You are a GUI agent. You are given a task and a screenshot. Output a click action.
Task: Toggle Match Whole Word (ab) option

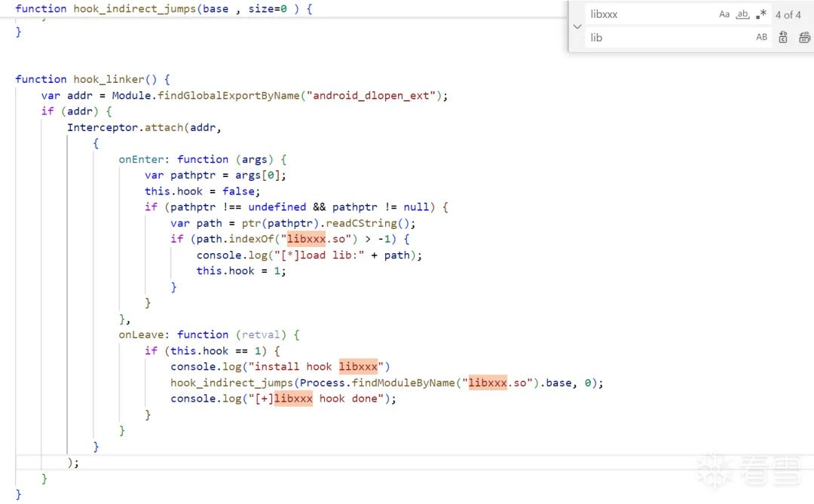742,14
